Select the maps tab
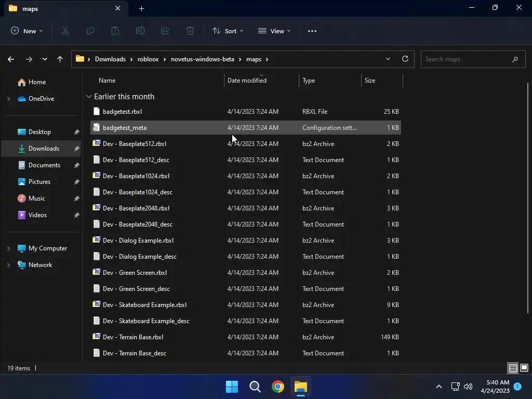 [x=66, y=8]
